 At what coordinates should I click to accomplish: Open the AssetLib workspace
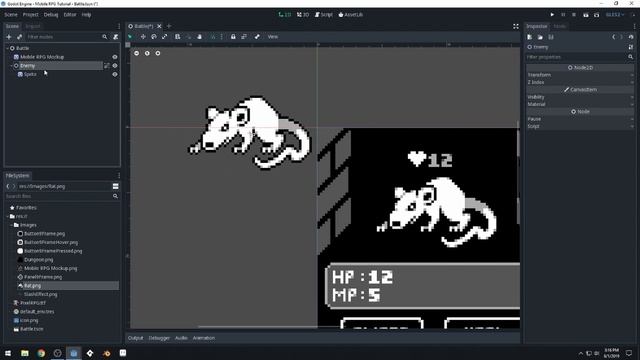click(x=351, y=15)
